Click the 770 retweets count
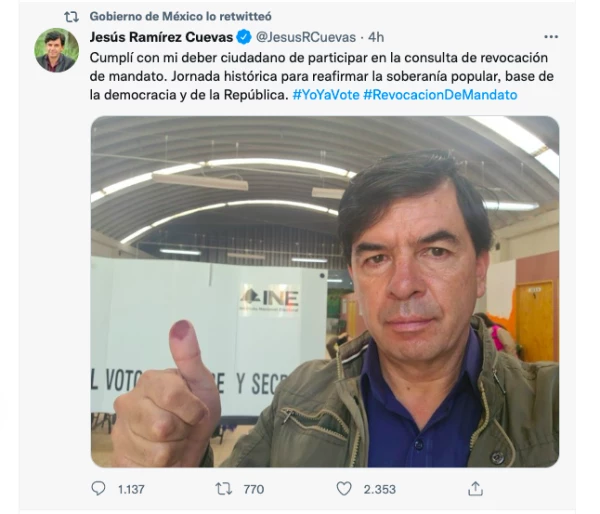600x514 pixels. coord(254,489)
